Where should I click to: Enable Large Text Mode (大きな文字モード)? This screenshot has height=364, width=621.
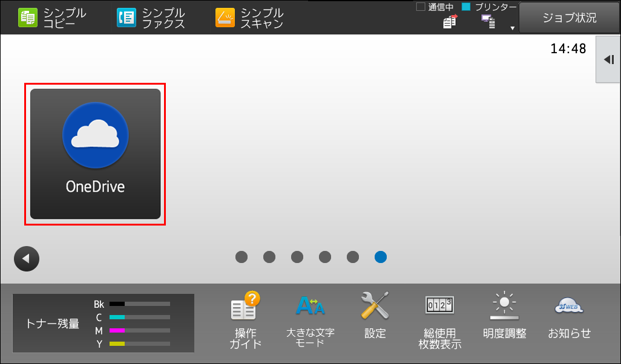310,320
